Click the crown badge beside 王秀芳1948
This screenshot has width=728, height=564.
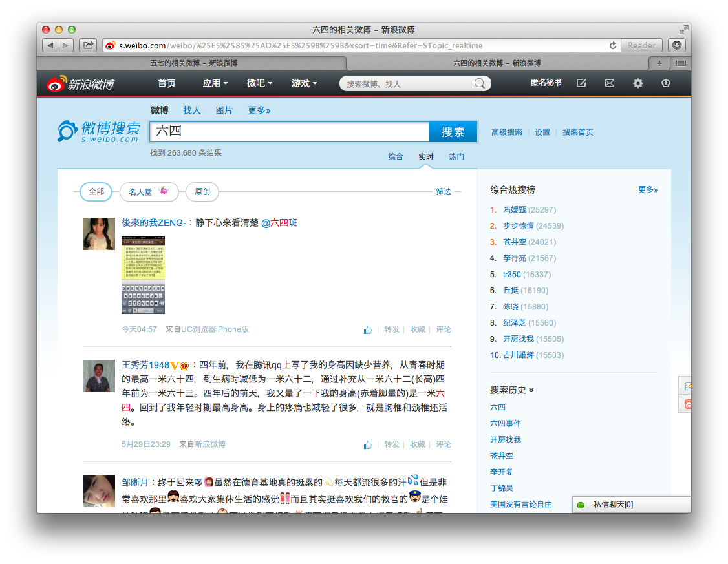point(184,366)
